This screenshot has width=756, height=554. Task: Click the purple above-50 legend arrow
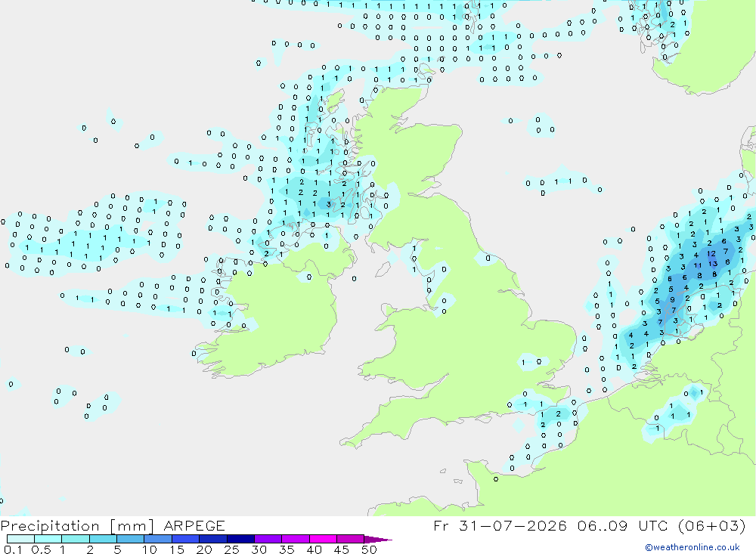pos(377,539)
